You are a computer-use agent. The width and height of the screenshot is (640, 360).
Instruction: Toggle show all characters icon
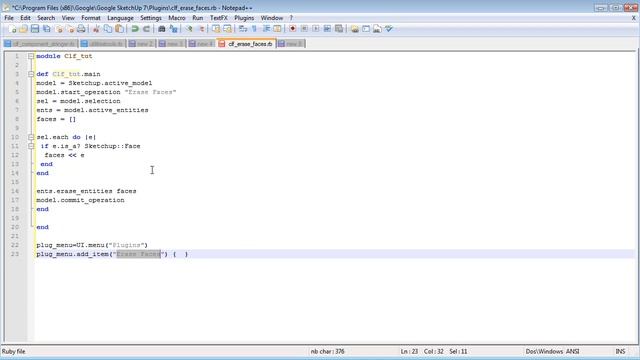coord(254,29)
